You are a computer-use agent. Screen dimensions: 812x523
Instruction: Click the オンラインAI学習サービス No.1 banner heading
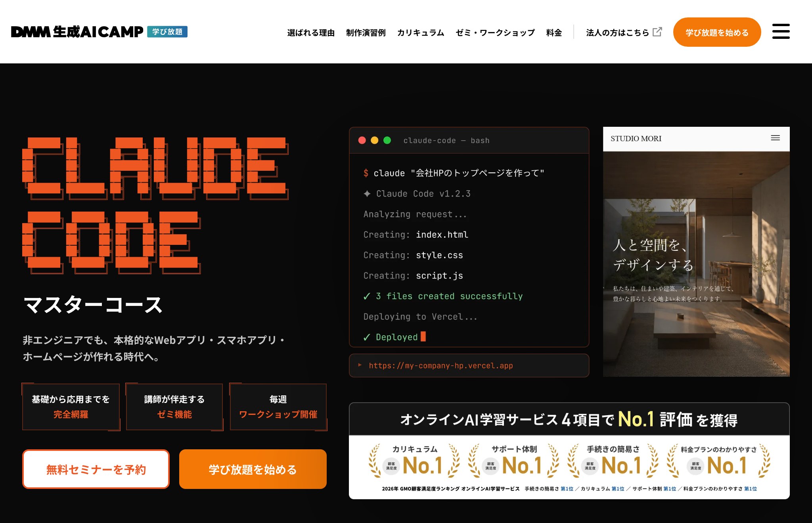[569, 419]
